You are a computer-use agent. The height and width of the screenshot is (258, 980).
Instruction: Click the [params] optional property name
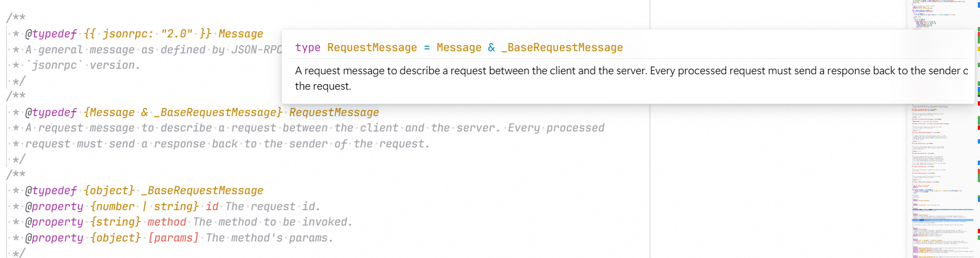pyautogui.click(x=173, y=238)
